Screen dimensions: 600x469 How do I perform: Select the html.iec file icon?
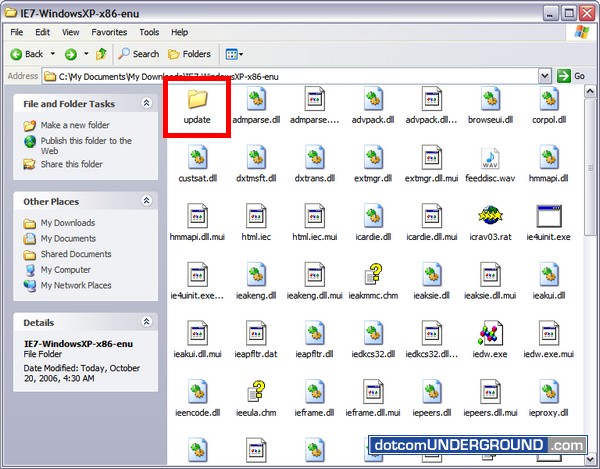coord(256,216)
